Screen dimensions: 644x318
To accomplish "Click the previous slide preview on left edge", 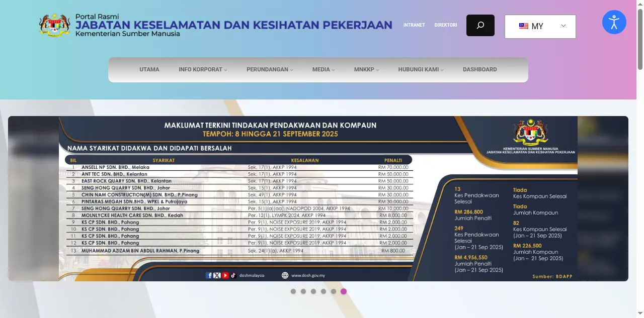I will (x=33, y=198).
